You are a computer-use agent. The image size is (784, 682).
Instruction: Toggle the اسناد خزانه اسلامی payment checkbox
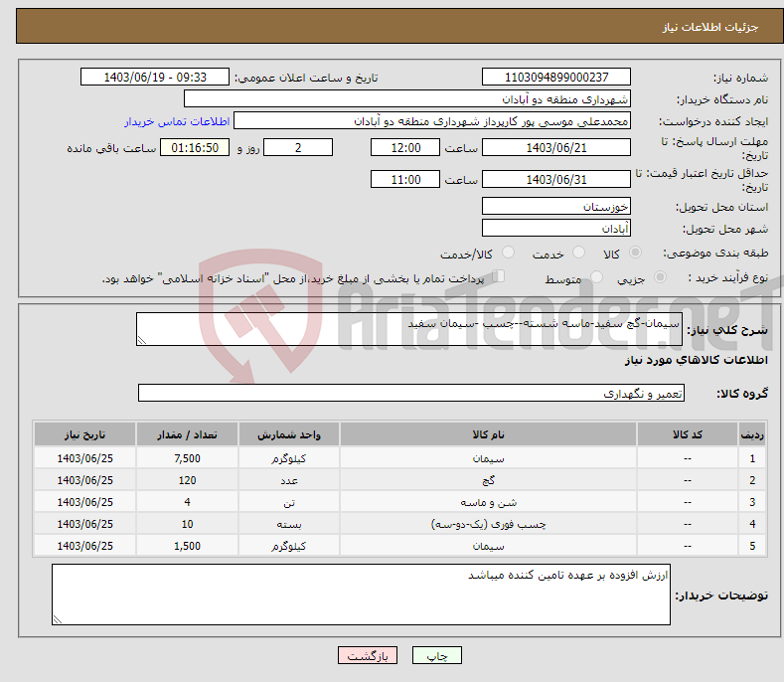(498, 276)
